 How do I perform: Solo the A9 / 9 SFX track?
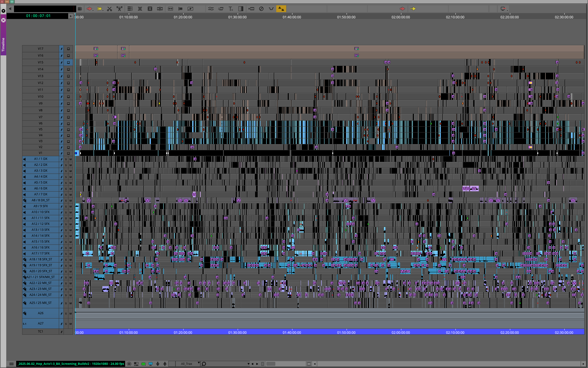pos(66,207)
